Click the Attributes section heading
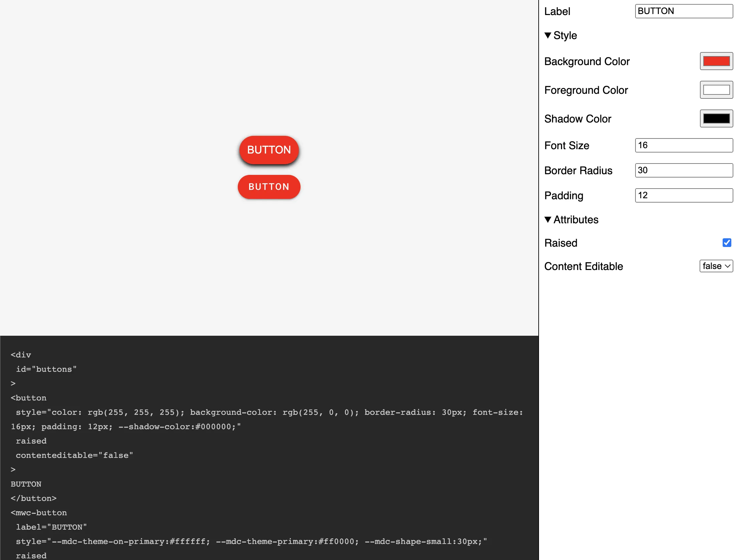Viewport: 736px width, 560px height. pyautogui.click(x=576, y=220)
